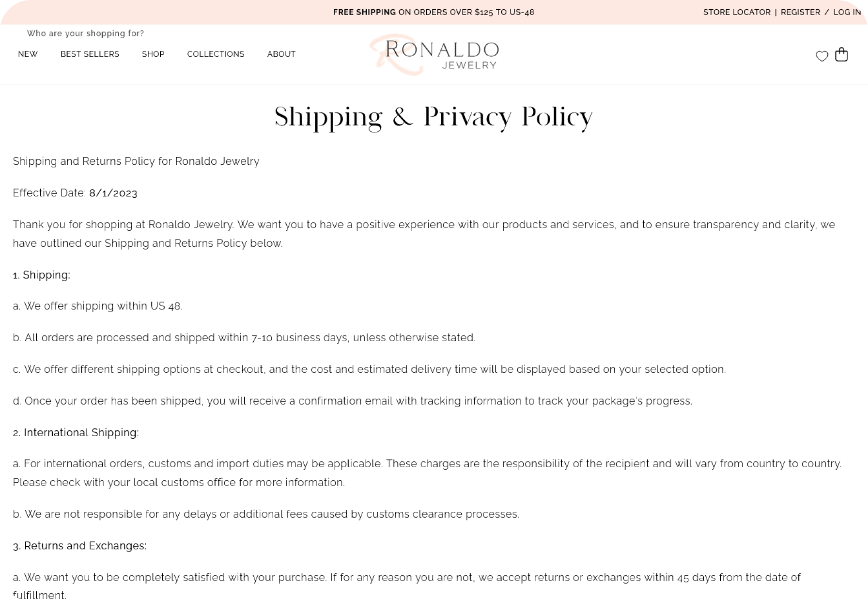Screen dimensions: 868x601
Task: Click the Ronaldo Jewelry logo
Action: (434, 54)
